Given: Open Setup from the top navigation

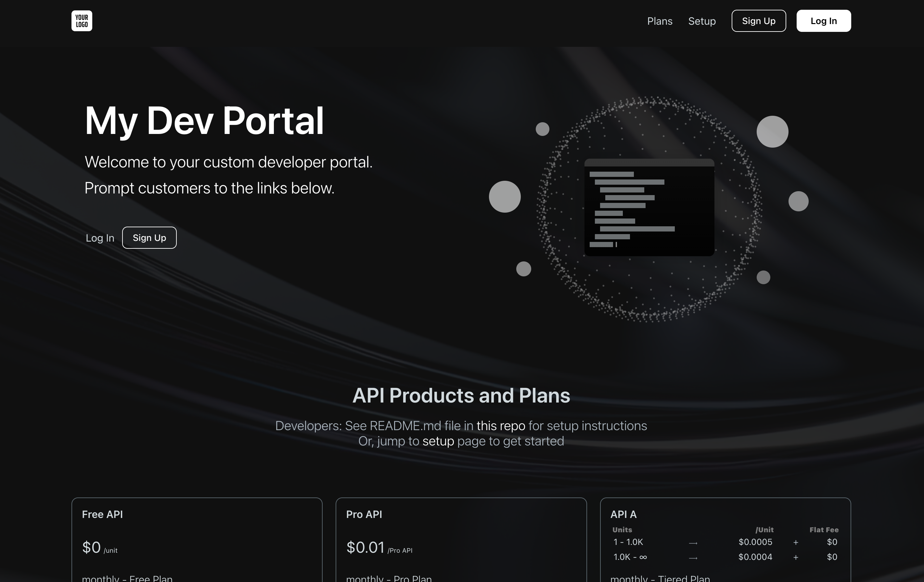Looking at the screenshot, I should [x=702, y=21].
